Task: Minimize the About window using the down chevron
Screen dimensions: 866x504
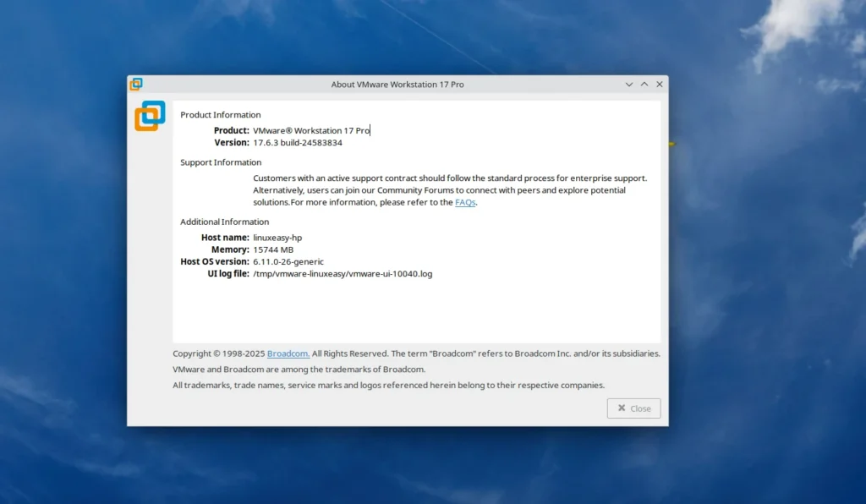Action: coord(629,85)
